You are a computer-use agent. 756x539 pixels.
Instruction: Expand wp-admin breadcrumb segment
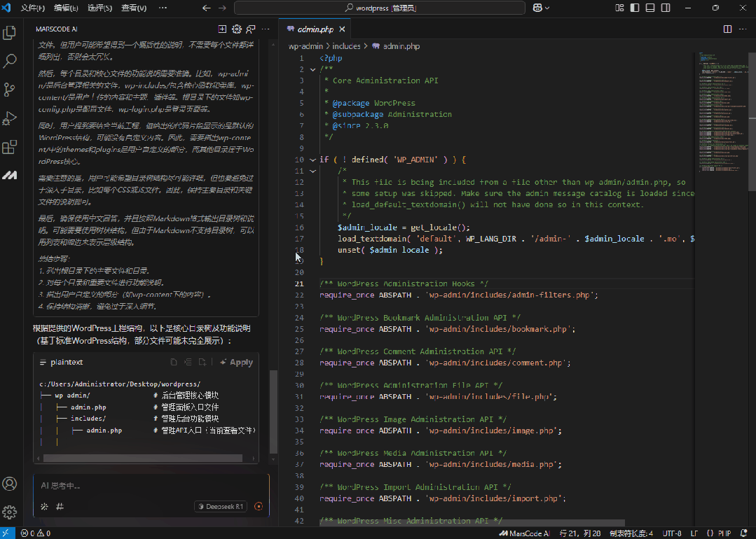tap(305, 46)
